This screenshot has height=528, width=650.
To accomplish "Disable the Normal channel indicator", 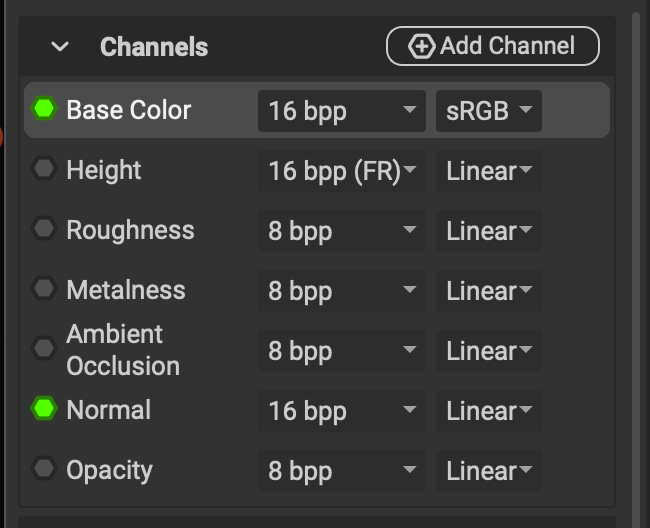I will pos(44,409).
